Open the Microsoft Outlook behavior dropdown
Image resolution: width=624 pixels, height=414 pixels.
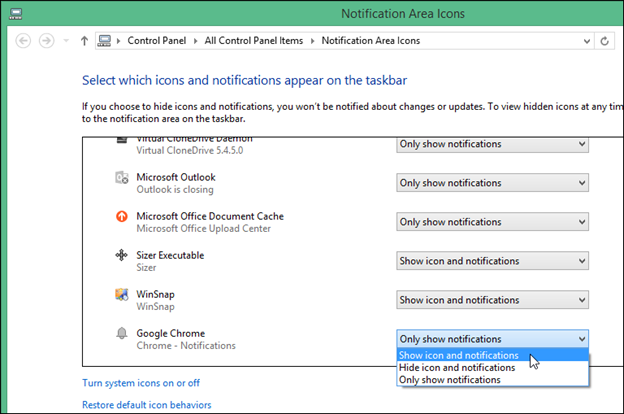pyautogui.click(x=492, y=183)
